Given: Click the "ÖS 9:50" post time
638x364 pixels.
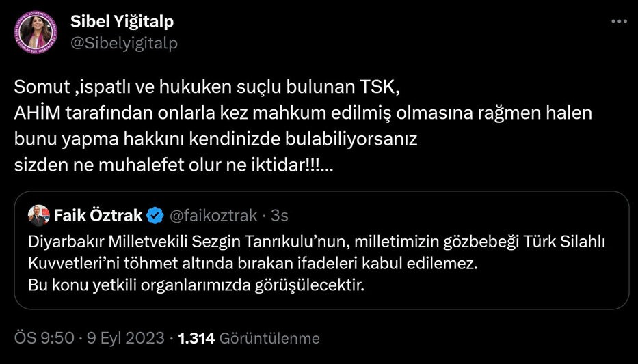Looking at the screenshot, I should click(x=44, y=338).
